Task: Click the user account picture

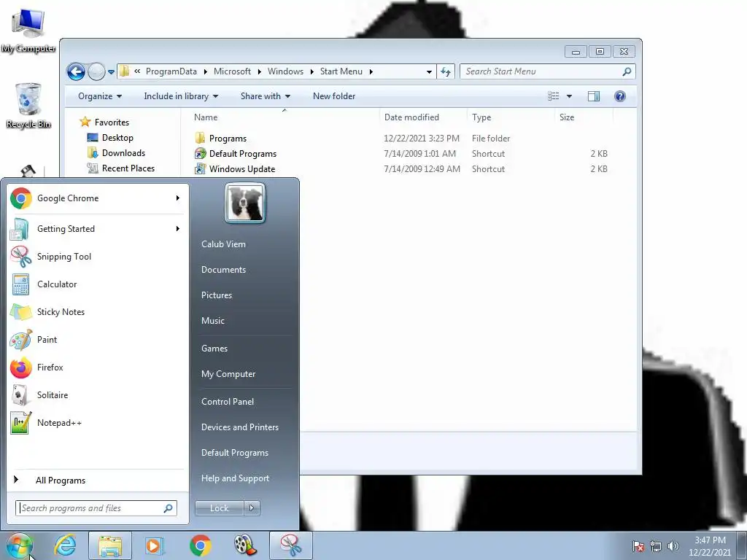Action: (x=245, y=203)
